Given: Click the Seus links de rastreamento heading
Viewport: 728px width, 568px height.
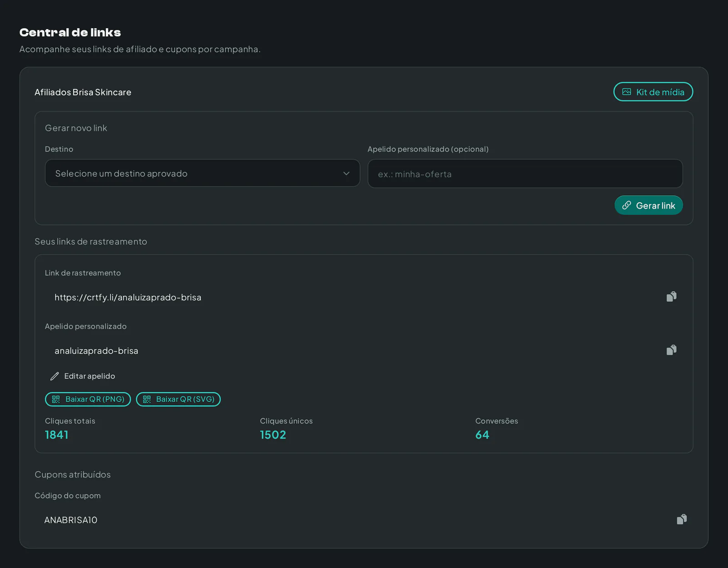Looking at the screenshot, I should [x=91, y=242].
